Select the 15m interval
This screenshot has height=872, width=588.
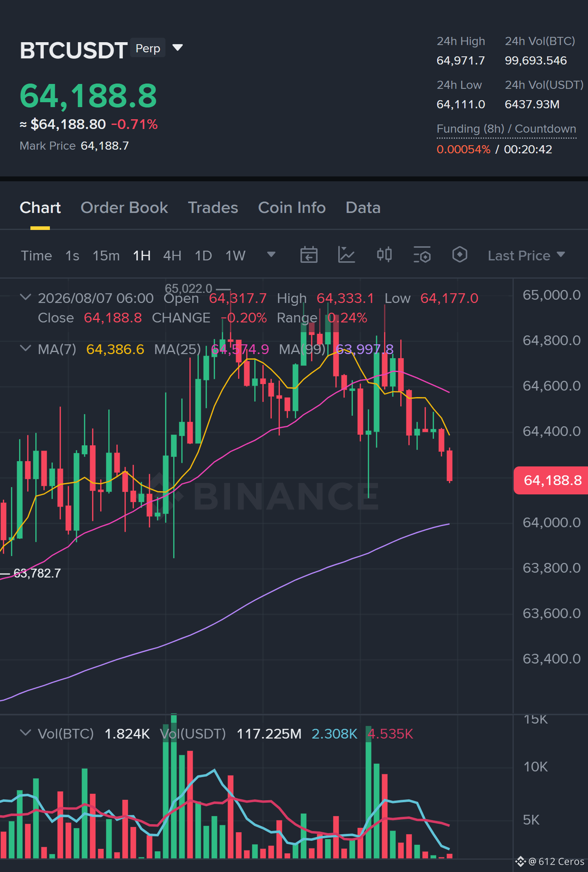(x=106, y=256)
